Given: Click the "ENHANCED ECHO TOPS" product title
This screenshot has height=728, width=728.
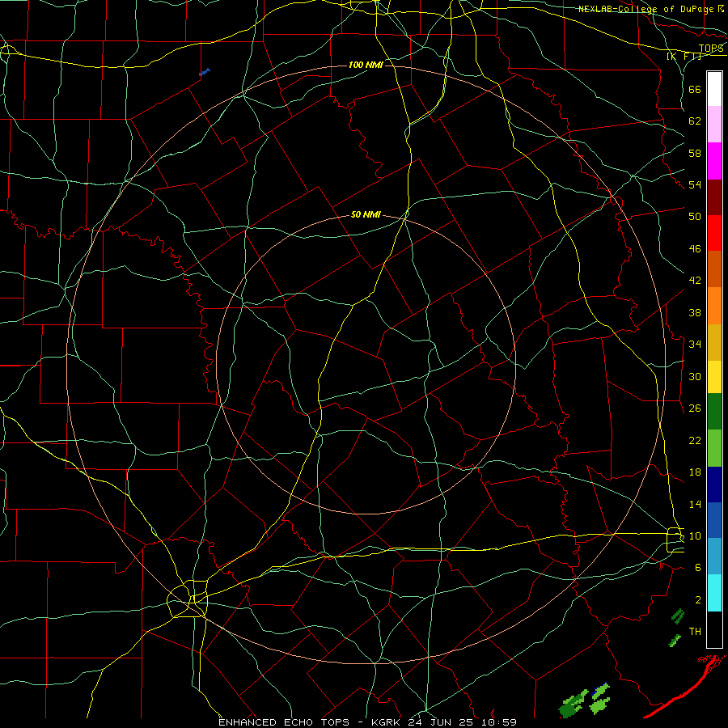Looking at the screenshot, I should click(284, 722).
